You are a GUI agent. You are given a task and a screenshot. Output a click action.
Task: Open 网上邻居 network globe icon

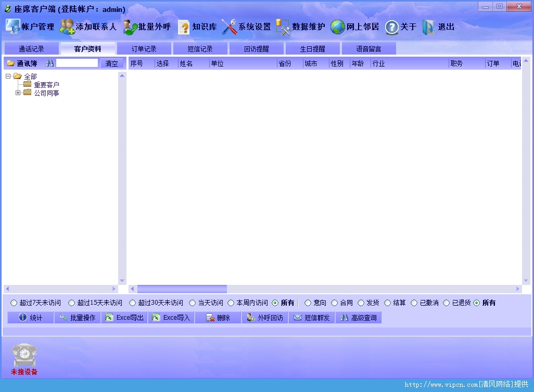pyautogui.click(x=337, y=27)
